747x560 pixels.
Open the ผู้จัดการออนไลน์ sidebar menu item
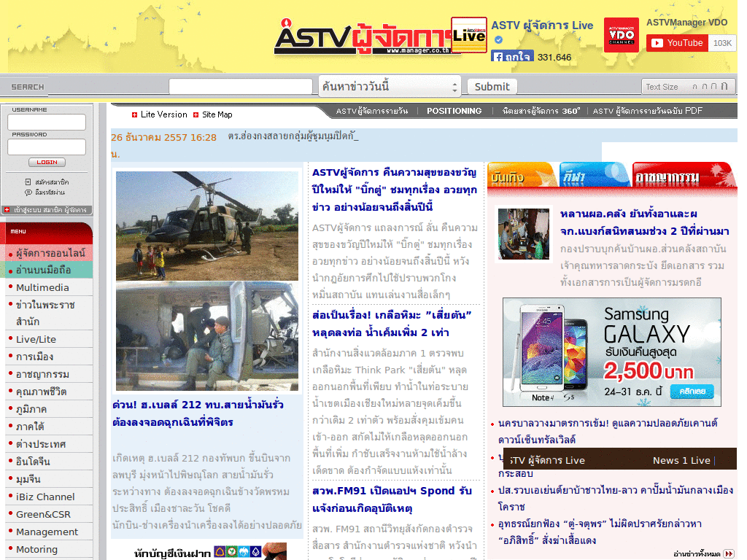[50, 253]
